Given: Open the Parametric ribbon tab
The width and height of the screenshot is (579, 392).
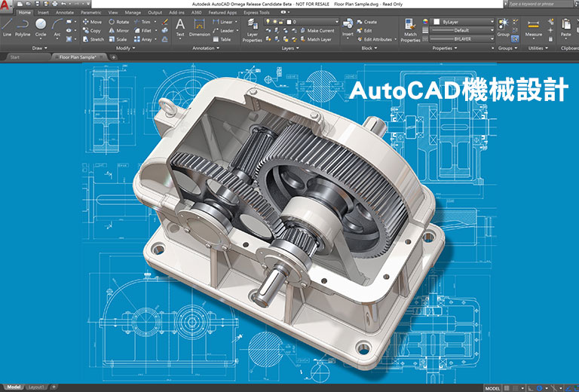Looking at the screenshot, I should [x=90, y=13].
